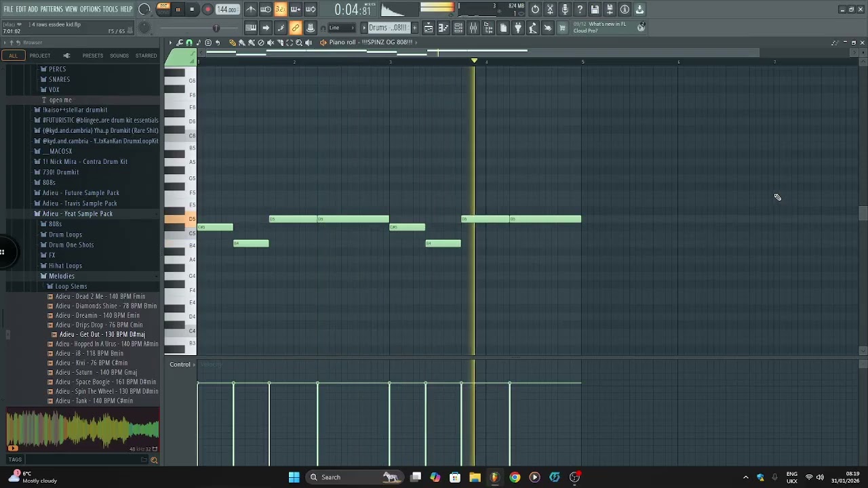Open the mixer view icon
Viewport: 868px width, 488px height.
473,28
